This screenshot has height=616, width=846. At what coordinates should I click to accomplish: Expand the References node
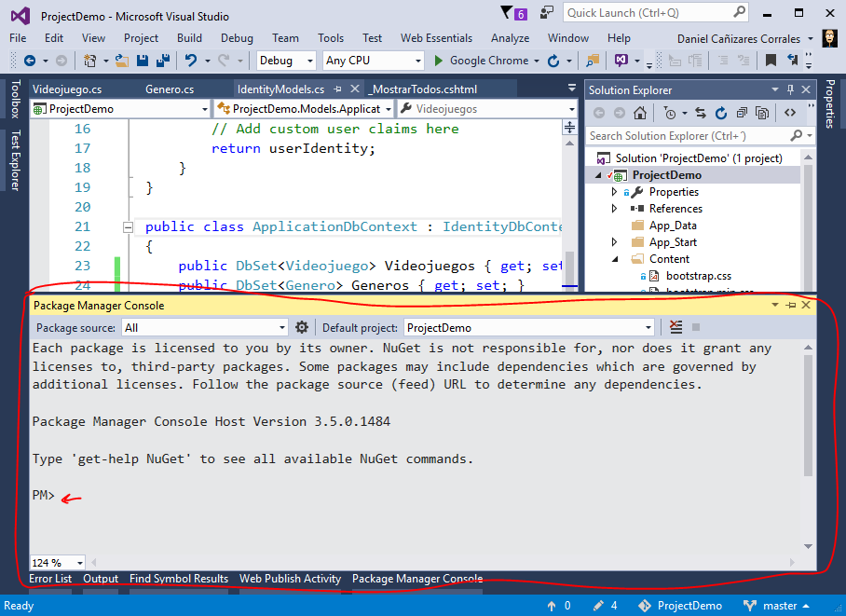pyautogui.click(x=614, y=209)
